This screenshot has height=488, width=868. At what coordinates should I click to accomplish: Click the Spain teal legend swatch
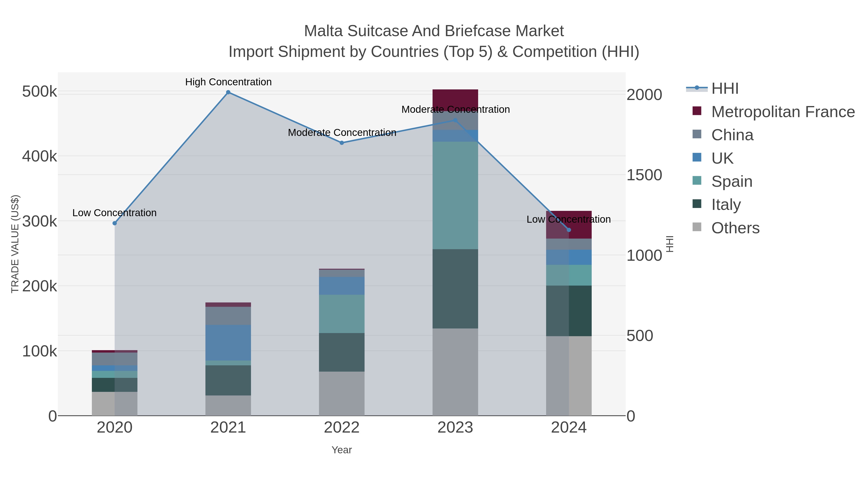point(697,180)
